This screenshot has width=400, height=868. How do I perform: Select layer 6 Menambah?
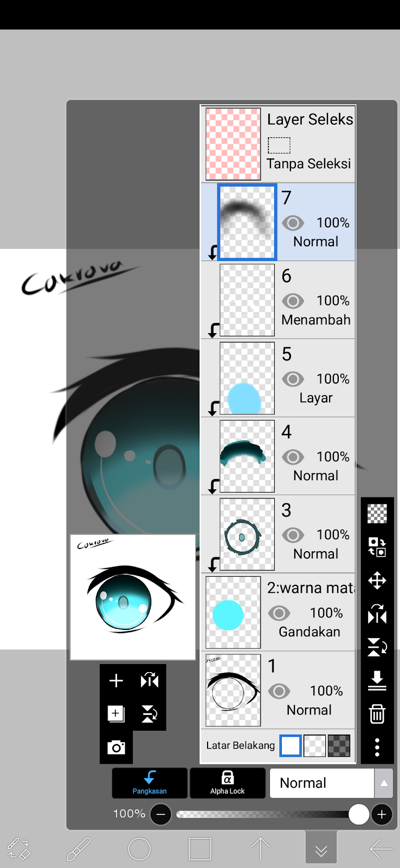[x=278, y=300]
